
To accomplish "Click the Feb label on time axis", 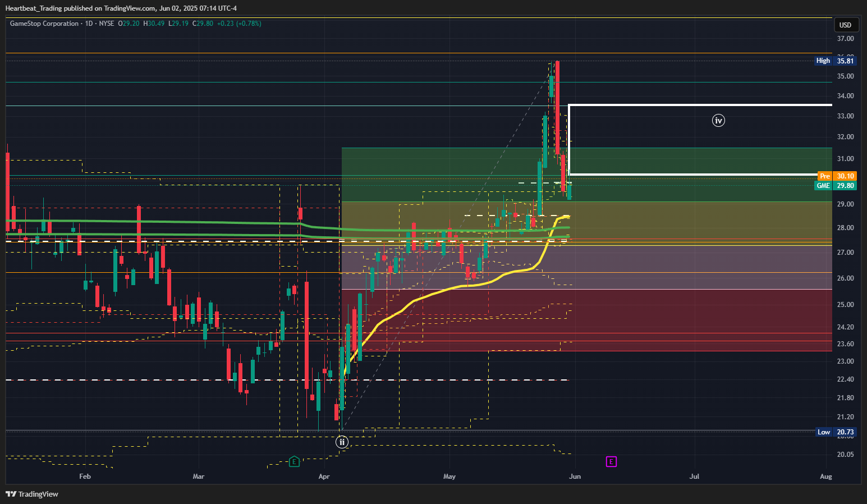I will click(x=85, y=476).
